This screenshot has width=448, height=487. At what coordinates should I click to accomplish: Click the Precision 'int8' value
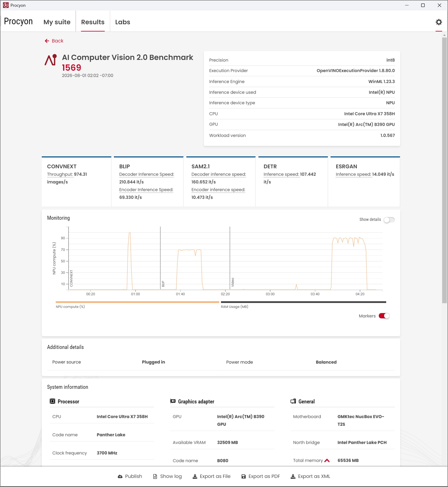[x=391, y=60]
